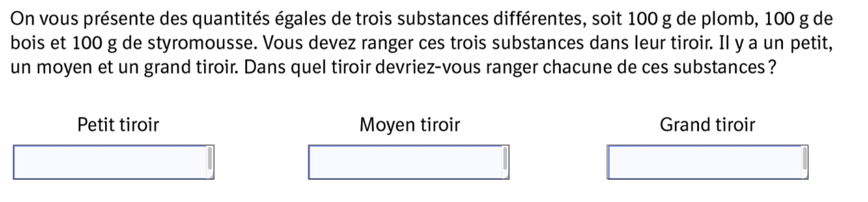Click the Petit tiroir answer box

pos(110,162)
